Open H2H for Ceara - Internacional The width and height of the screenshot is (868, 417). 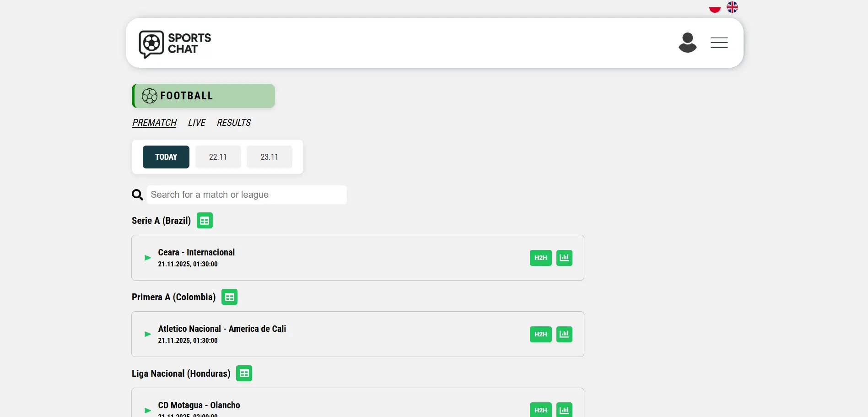540,258
